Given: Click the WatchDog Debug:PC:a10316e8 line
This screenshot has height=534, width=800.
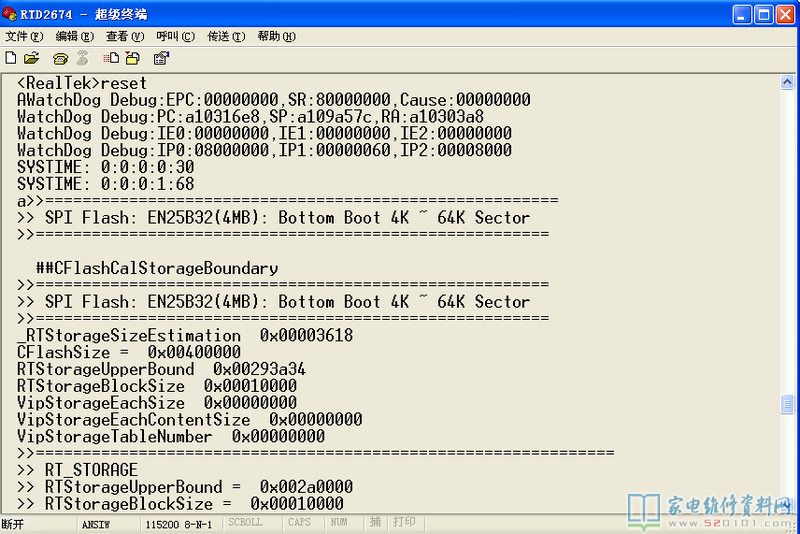Looking at the screenshot, I should pyautogui.click(x=250, y=117).
